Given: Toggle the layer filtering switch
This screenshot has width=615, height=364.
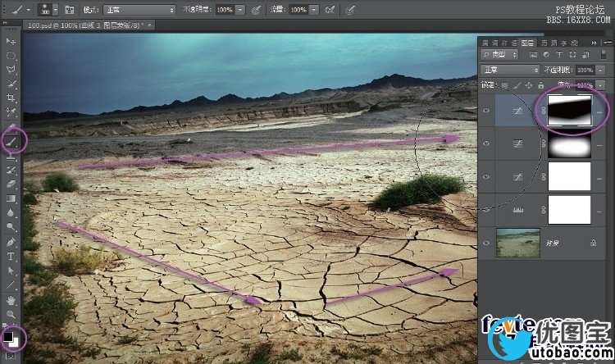Looking at the screenshot, I should coord(604,55).
